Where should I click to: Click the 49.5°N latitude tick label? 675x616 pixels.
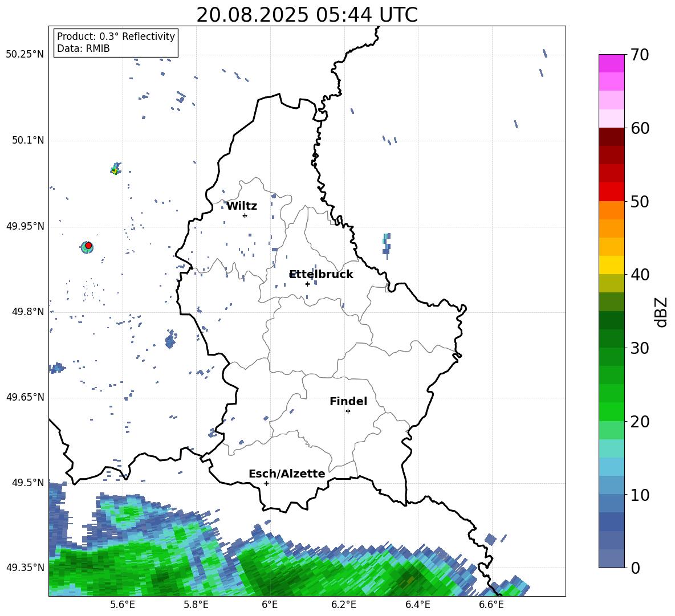click(x=28, y=483)
